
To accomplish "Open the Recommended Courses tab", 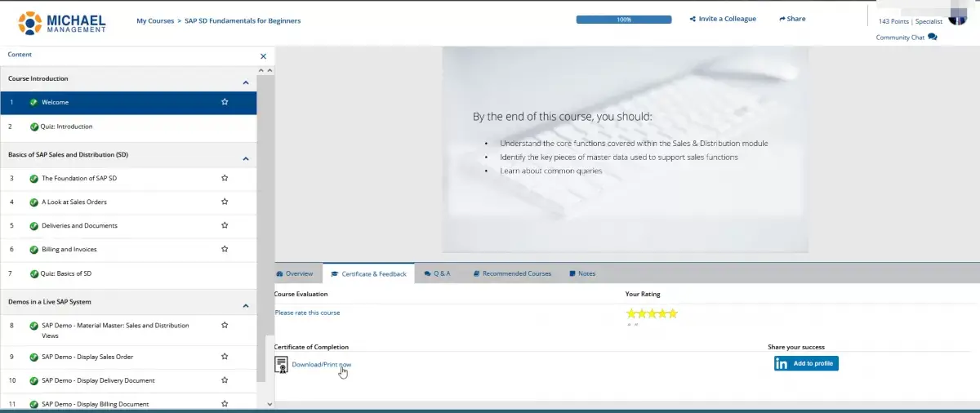I will (512, 273).
